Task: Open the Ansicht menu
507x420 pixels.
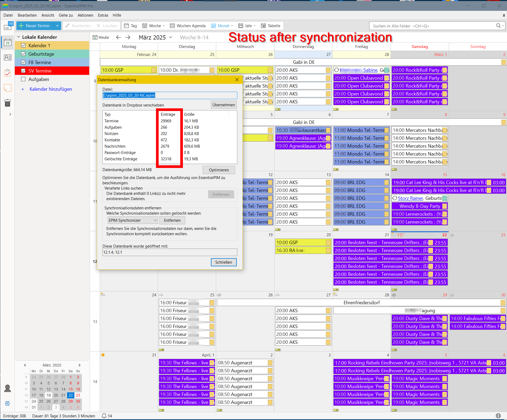Action: tap(48, 15)
